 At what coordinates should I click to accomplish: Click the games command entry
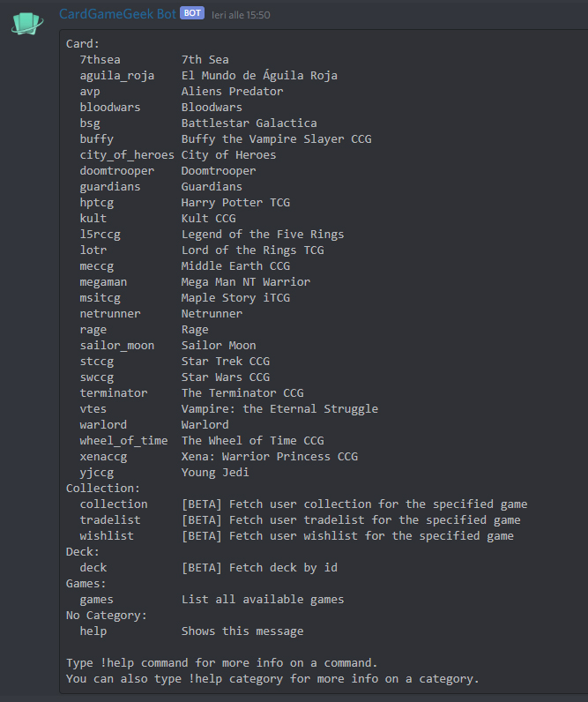coord(97,600)
